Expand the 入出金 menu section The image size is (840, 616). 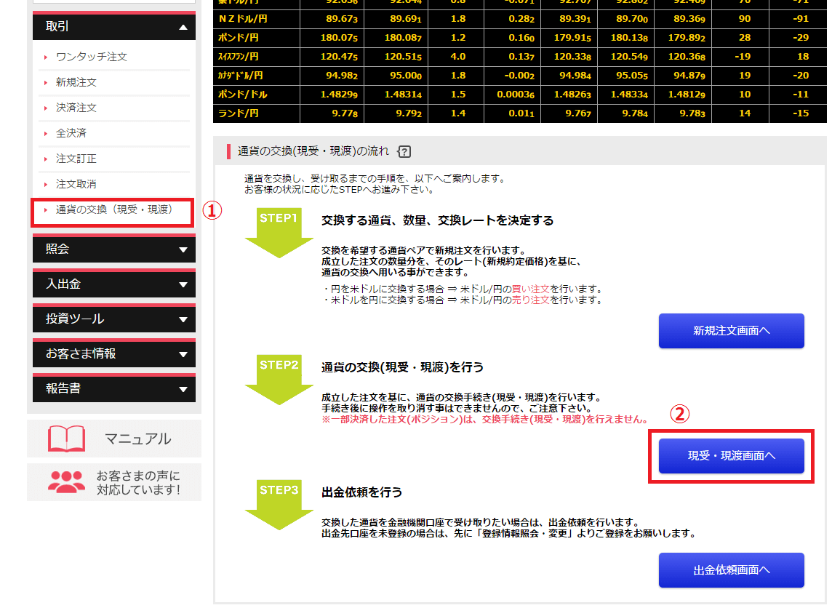coord(113,284)
